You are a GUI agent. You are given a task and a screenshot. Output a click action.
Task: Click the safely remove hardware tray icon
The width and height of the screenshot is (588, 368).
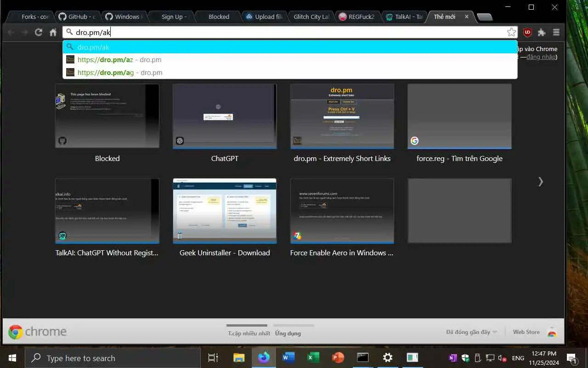click(x=478, y=358)
